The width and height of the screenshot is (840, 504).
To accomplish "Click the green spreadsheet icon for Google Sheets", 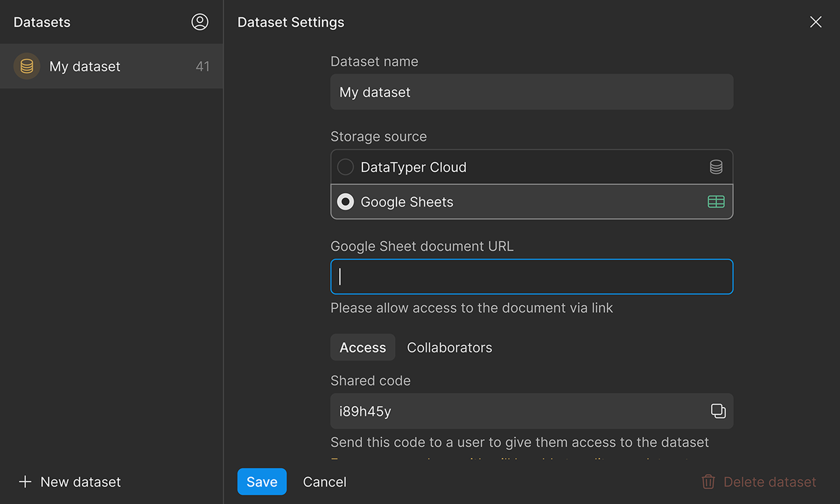I will click(716, 202).
